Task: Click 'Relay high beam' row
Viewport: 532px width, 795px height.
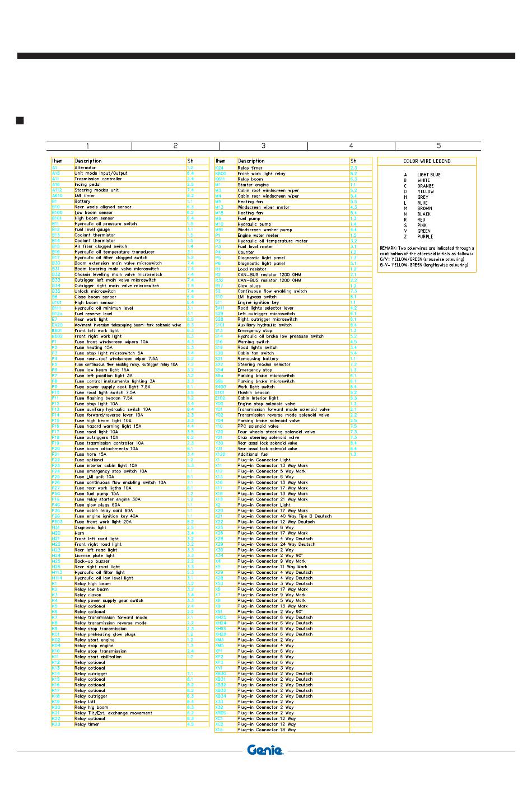Action: tap(130, 583)
